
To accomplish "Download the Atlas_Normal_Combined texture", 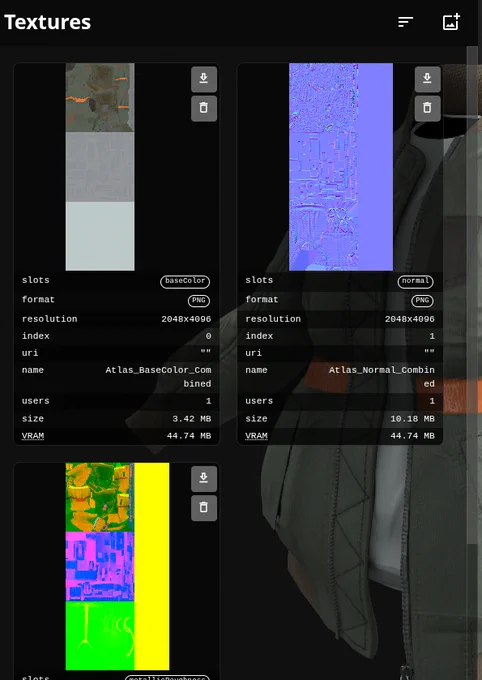I will coord(427,79).
